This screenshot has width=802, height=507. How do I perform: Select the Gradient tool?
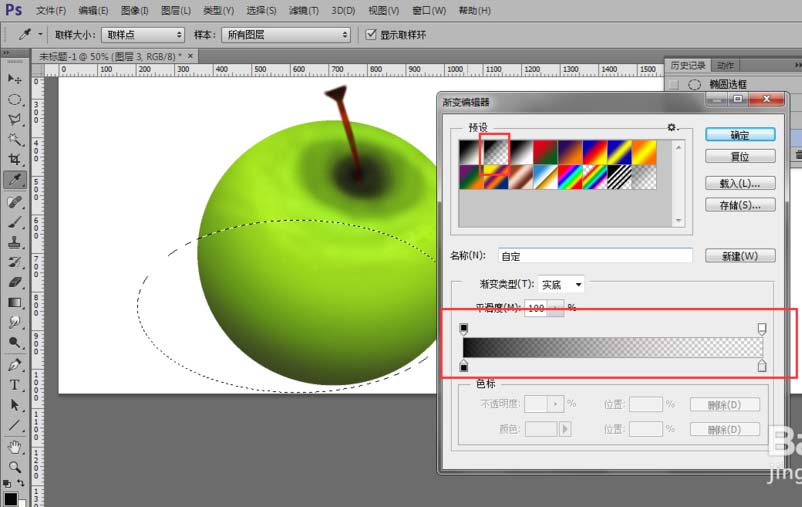point(14,302)
